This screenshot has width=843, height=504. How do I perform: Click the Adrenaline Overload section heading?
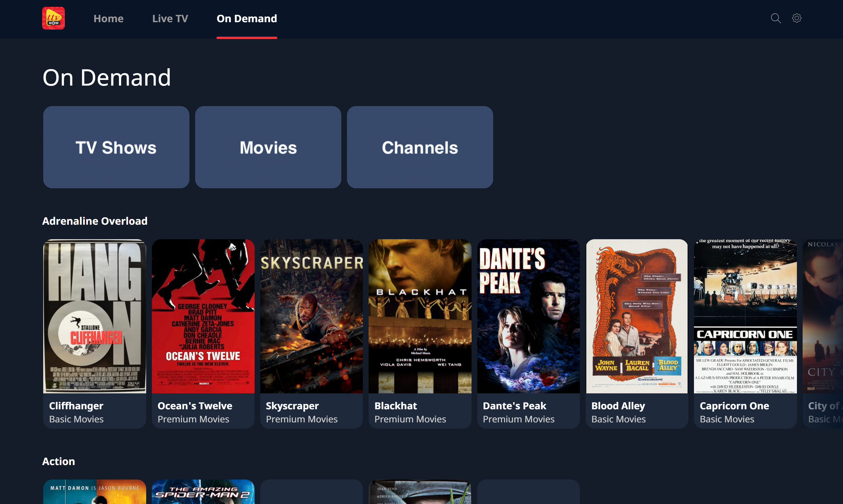[x=95, y=221]
